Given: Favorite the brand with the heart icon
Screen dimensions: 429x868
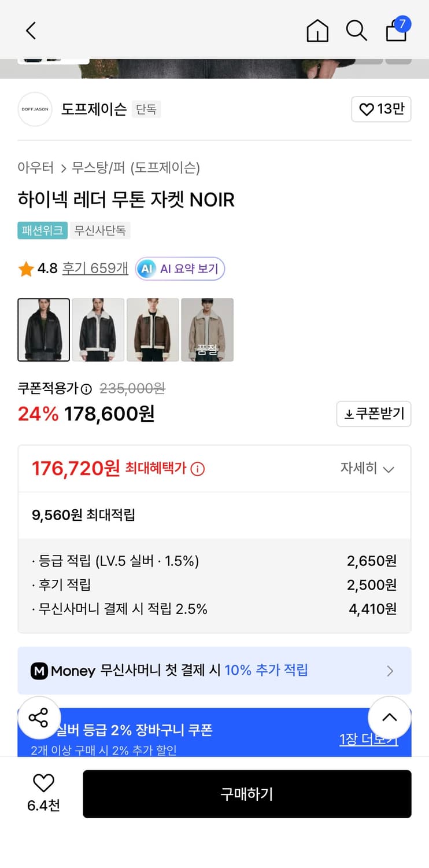Looking at the screenshot, I should click(x=381, y=109).
